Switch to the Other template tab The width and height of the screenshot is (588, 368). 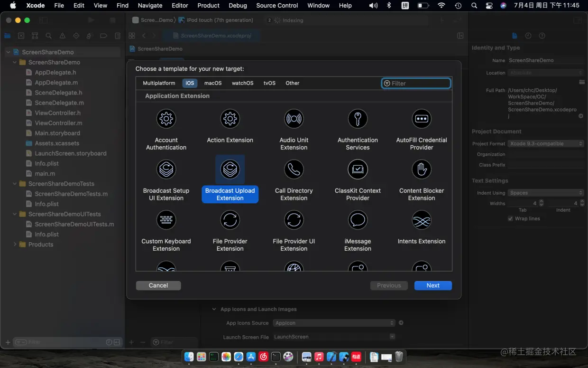(x=293, y=83)
